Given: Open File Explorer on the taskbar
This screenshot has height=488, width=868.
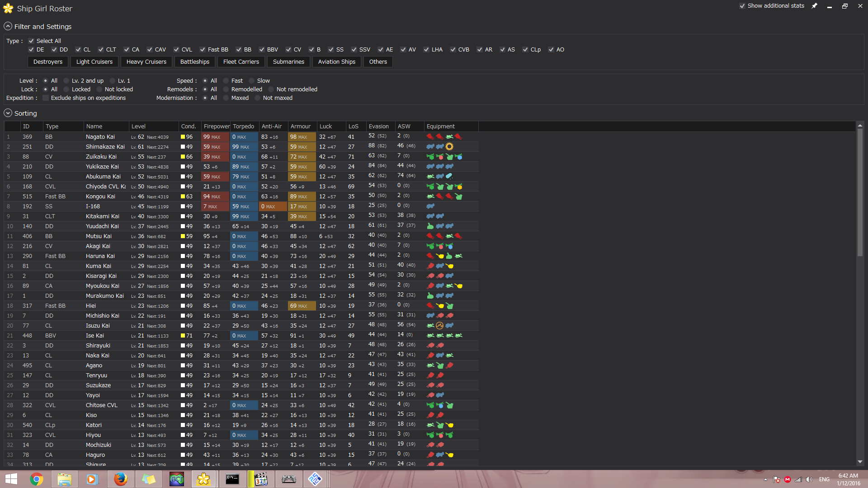Looking at the screenshot, I should [x=64, y=479].
